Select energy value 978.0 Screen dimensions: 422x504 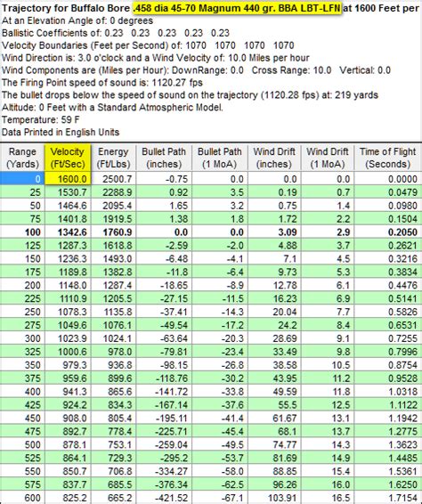tap(113, 352)
